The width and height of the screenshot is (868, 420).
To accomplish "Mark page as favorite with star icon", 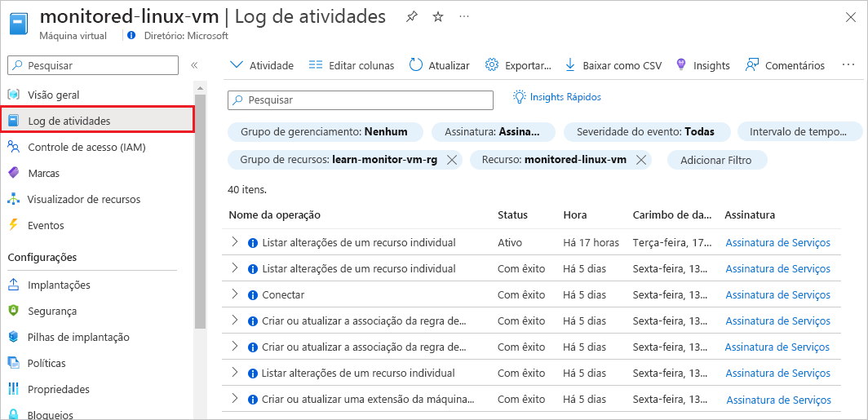I will [438, 17].
